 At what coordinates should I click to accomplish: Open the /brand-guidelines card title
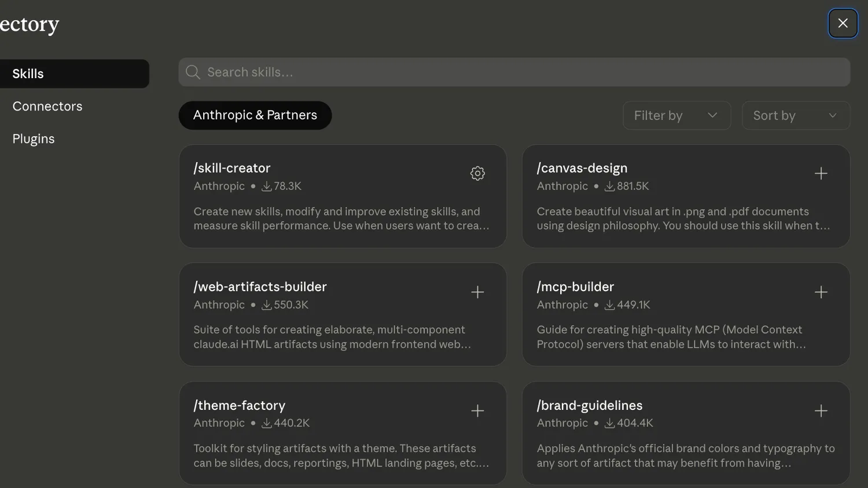point(590,405)
